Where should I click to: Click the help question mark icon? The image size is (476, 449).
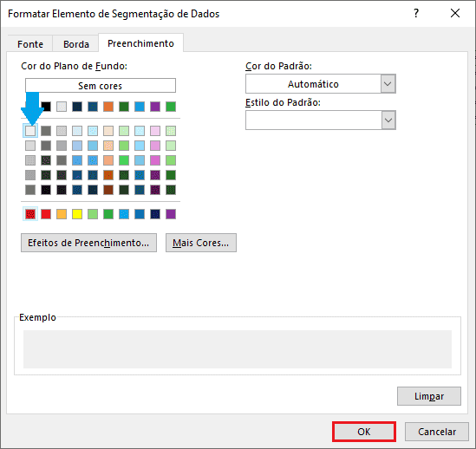[416, 13]
